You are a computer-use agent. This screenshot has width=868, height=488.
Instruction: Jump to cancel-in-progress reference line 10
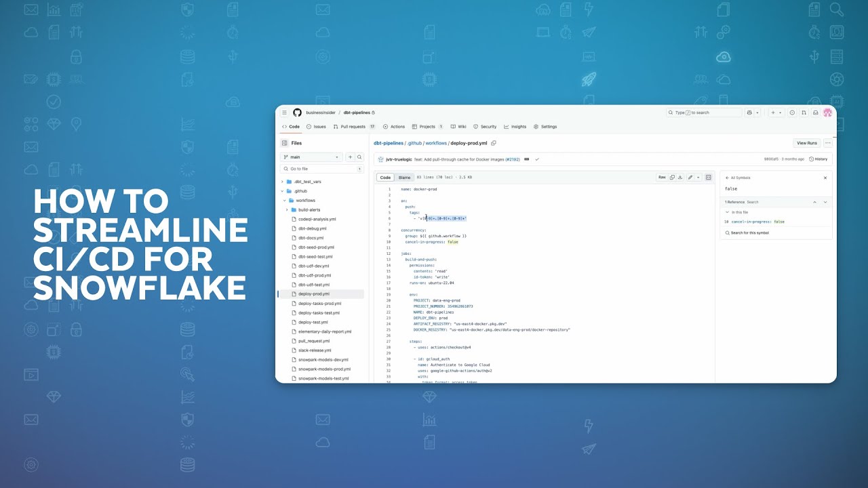pos(754,222)
